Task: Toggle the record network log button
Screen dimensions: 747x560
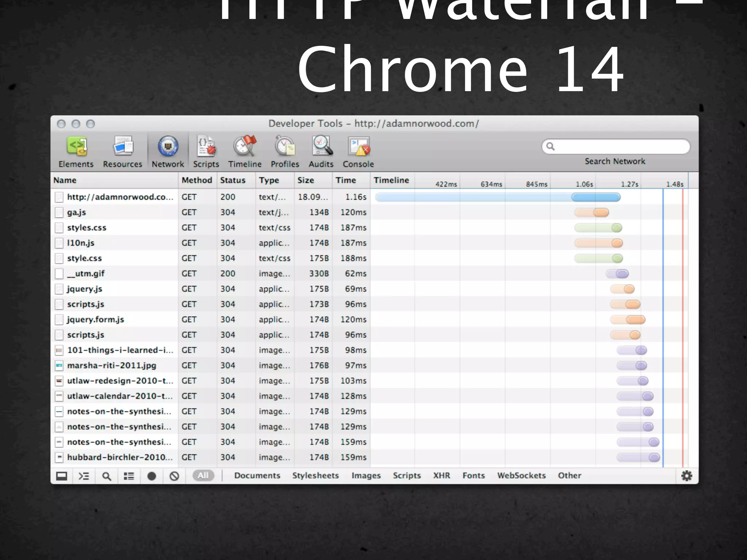Action: [x=152, y=476]
